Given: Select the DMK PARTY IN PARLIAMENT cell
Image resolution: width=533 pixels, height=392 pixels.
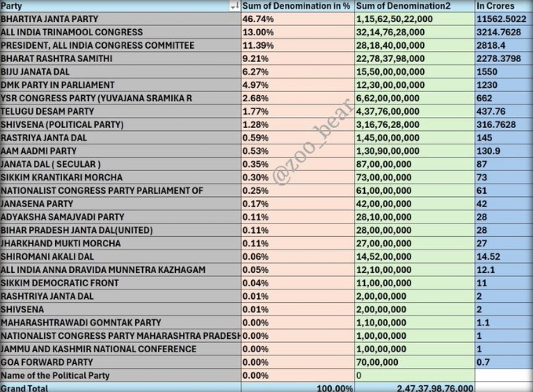Looking at the screenshot, I should pos(57,85).
